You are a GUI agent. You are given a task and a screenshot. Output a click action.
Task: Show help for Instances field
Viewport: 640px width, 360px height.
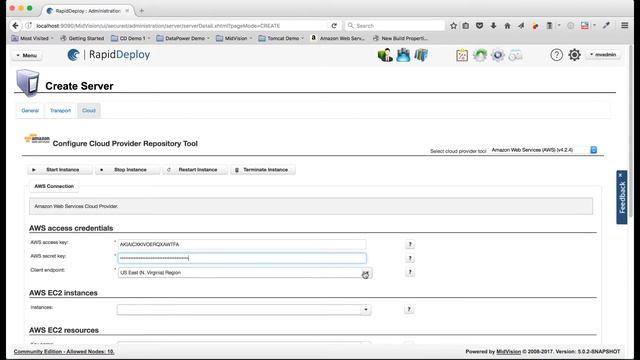(x=409, y=309)
